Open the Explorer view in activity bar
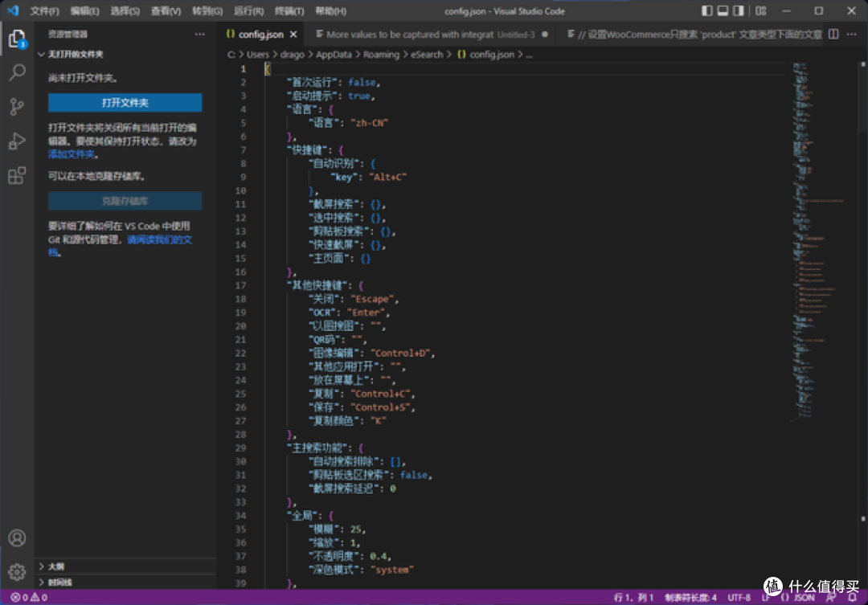Screen dimensions: 868x605 click(17, 39)
